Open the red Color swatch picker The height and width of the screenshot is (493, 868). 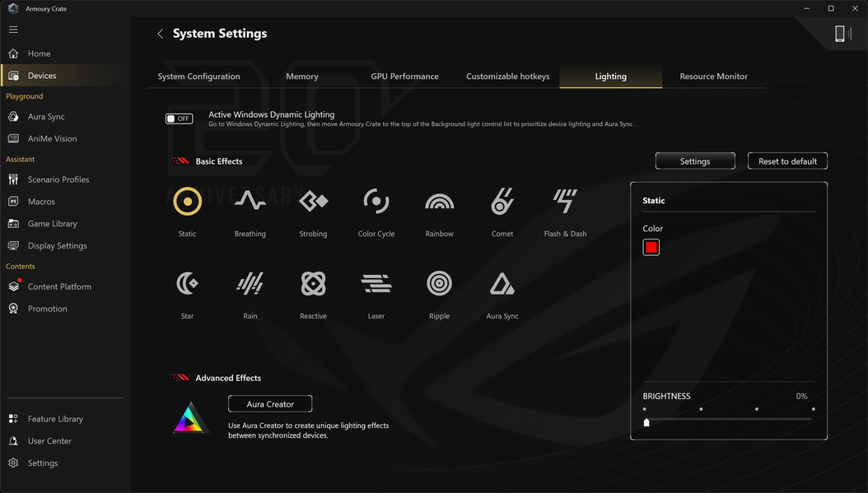pos(651,248)
